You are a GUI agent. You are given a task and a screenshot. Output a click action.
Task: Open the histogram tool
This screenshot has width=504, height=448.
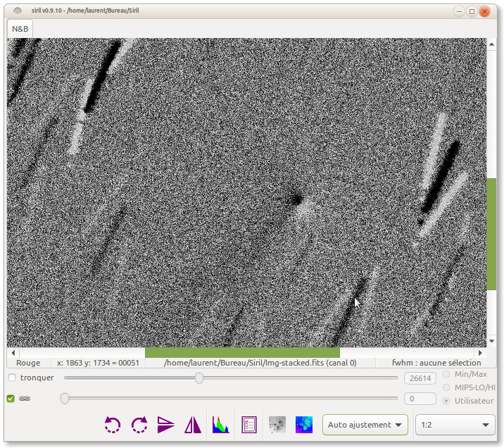coord(221,425)
